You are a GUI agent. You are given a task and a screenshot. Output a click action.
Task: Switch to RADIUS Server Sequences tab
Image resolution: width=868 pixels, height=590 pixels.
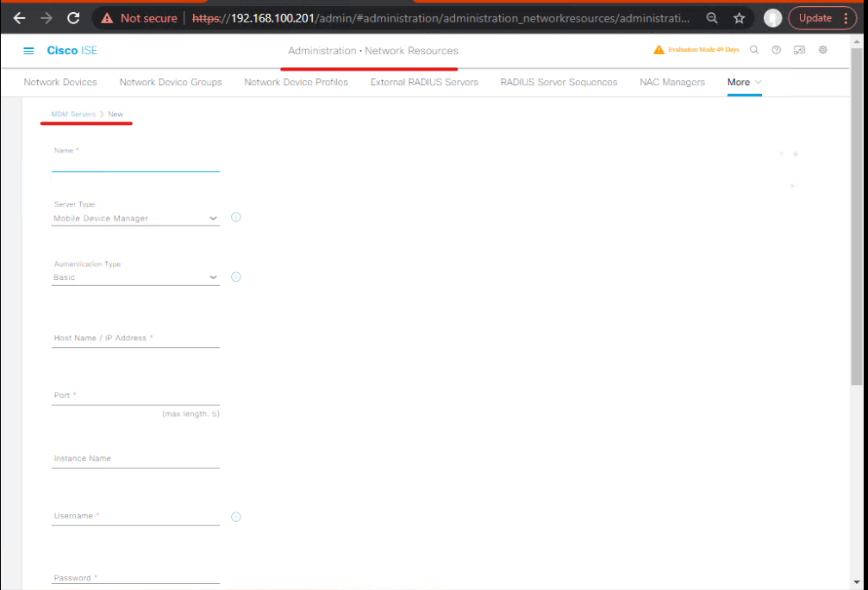(x=559, y=83)
